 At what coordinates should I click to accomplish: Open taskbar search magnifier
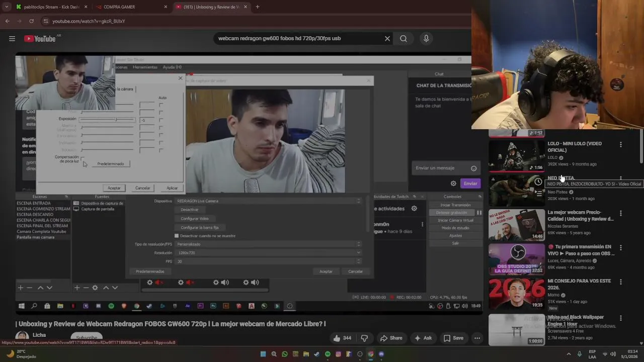(274, 354)
